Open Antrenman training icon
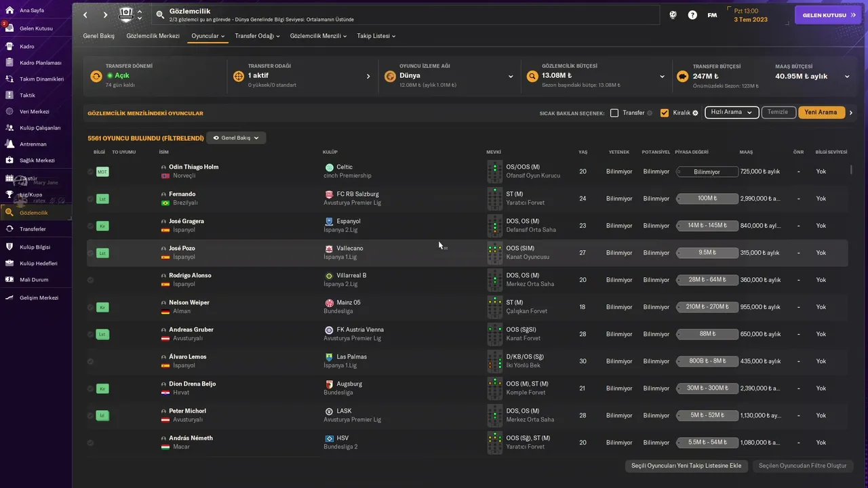 pos(9,144)
